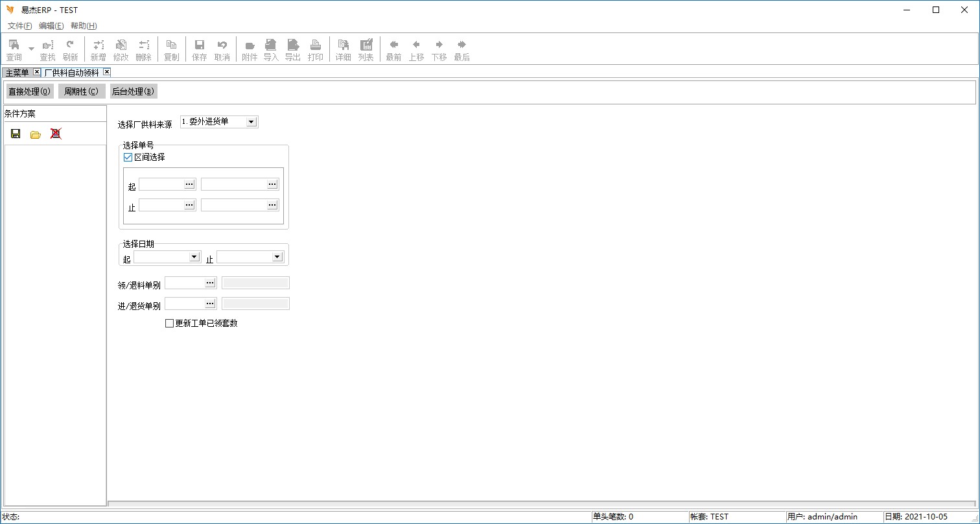Switch to the 主菜单 tab
Viewport: 980px width, 524px height.
coord(17,73)
